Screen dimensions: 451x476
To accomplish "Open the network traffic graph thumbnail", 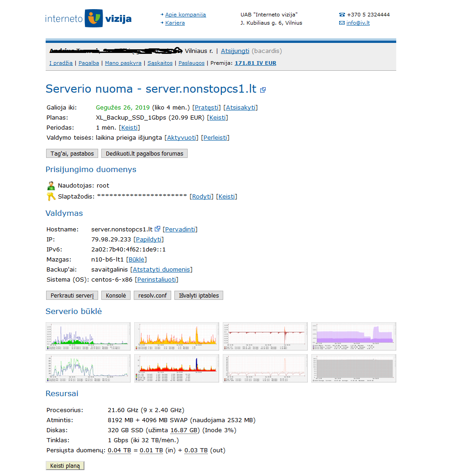I will 88,336.
